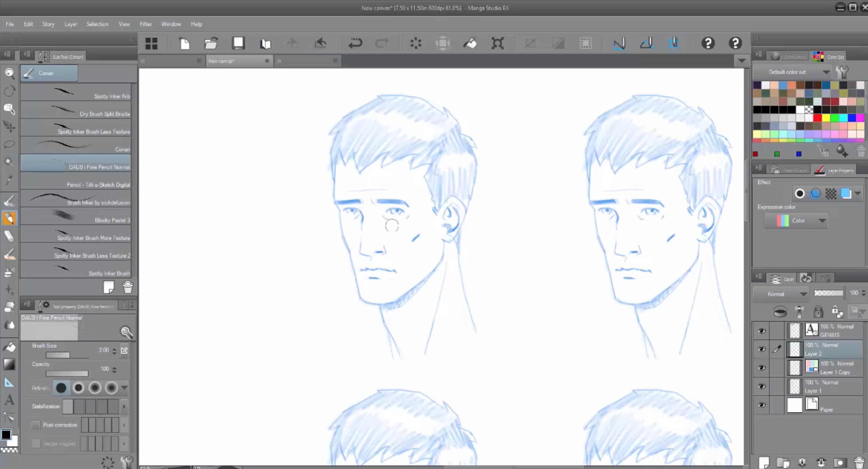Expand anti-aliasing options arrow
868x469 pixels.
124,388
